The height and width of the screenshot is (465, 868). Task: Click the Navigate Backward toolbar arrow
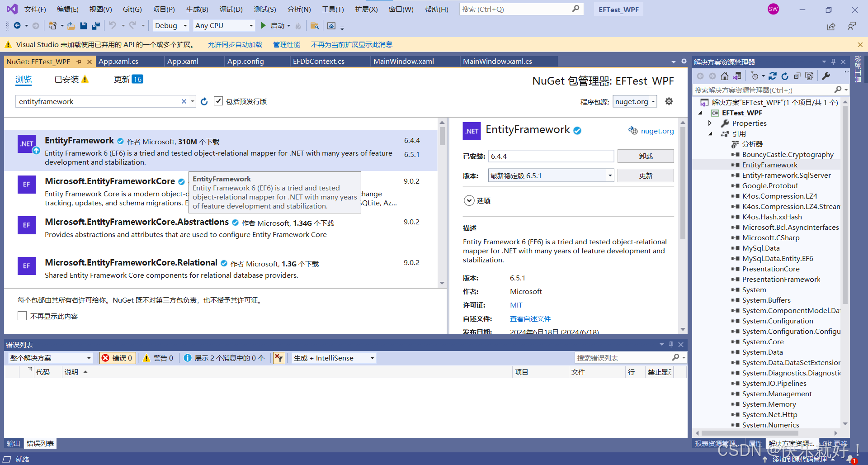click(x=17, y=26)
